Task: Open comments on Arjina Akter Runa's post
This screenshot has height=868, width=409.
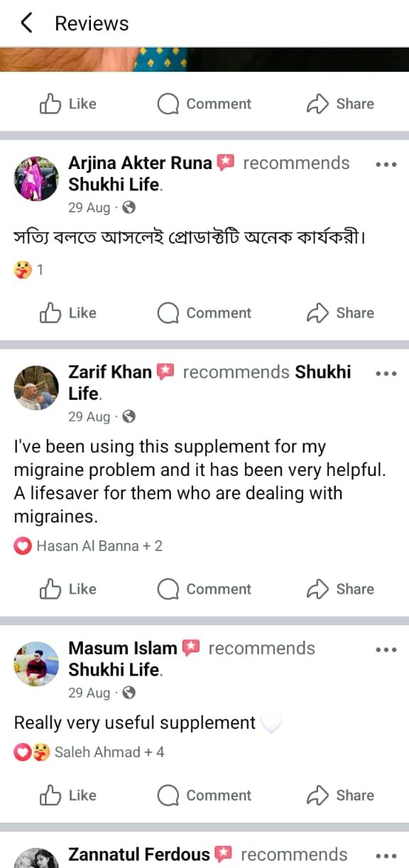Action: [204, 313]
